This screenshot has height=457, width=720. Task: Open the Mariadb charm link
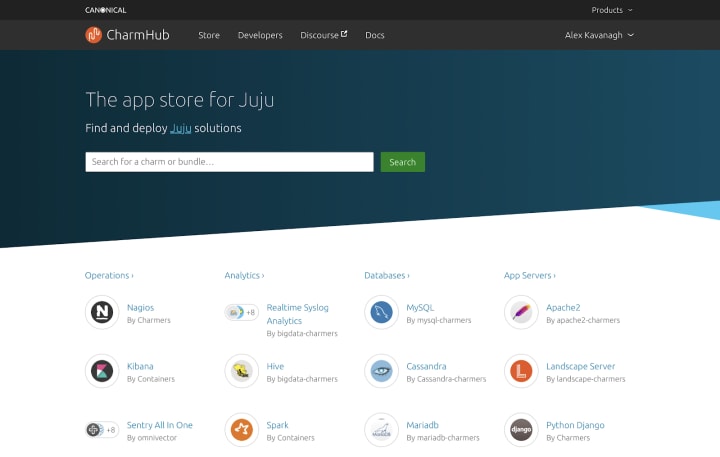[422, 425]
